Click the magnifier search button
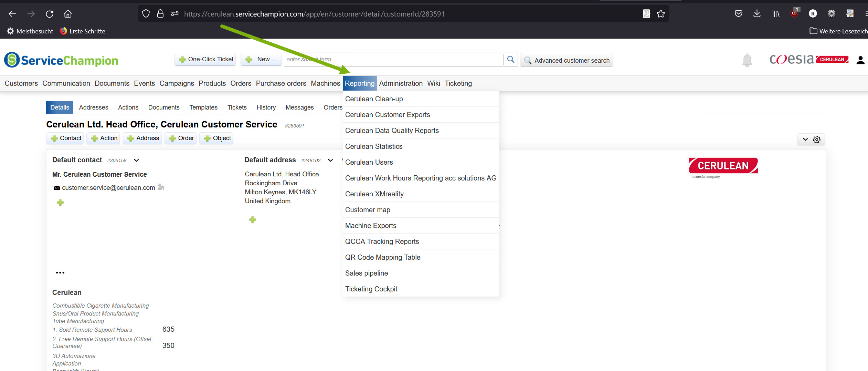 511,59
